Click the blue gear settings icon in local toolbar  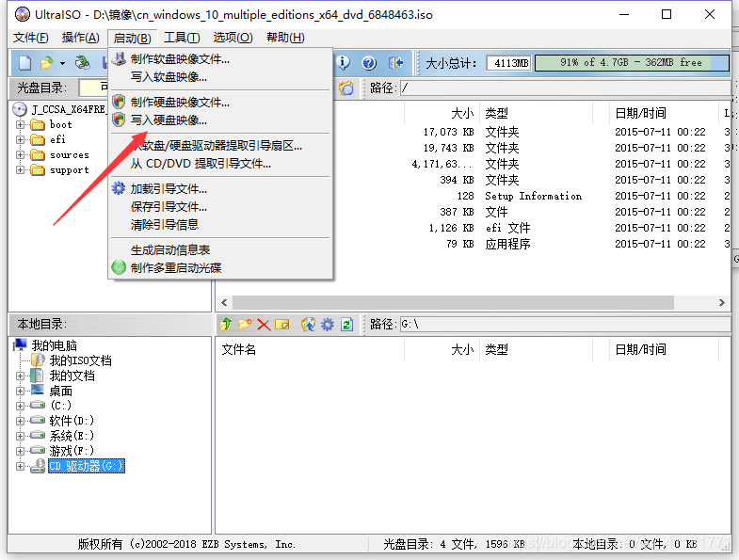click(x=327, y=325)
